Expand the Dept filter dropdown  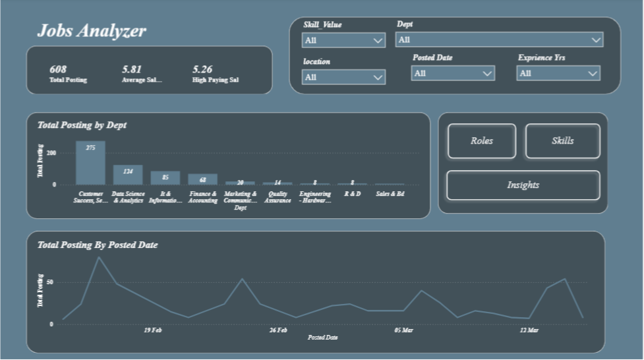coord(499,40)
